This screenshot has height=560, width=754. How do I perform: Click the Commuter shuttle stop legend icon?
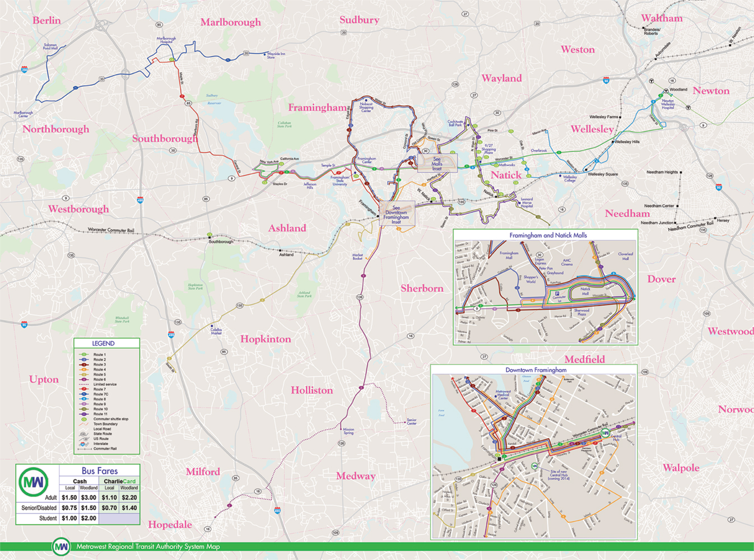pyautogui.click(x=84, y=419)
